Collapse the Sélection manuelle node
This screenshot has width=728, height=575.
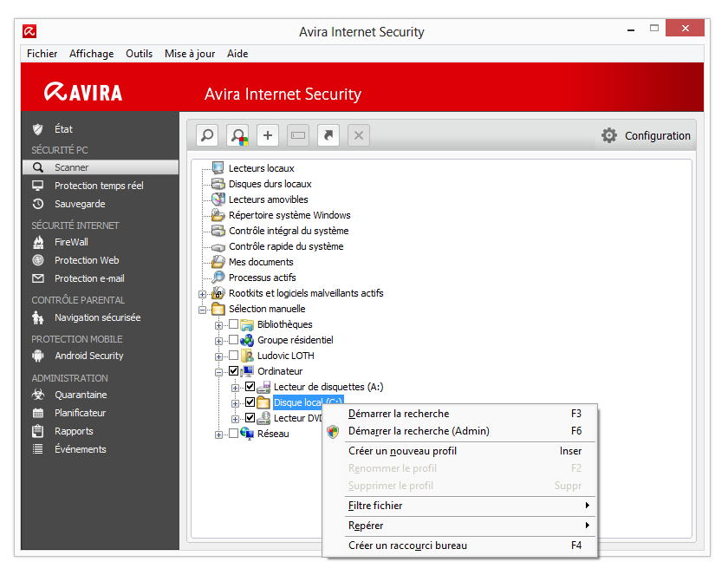pos(202,309)
